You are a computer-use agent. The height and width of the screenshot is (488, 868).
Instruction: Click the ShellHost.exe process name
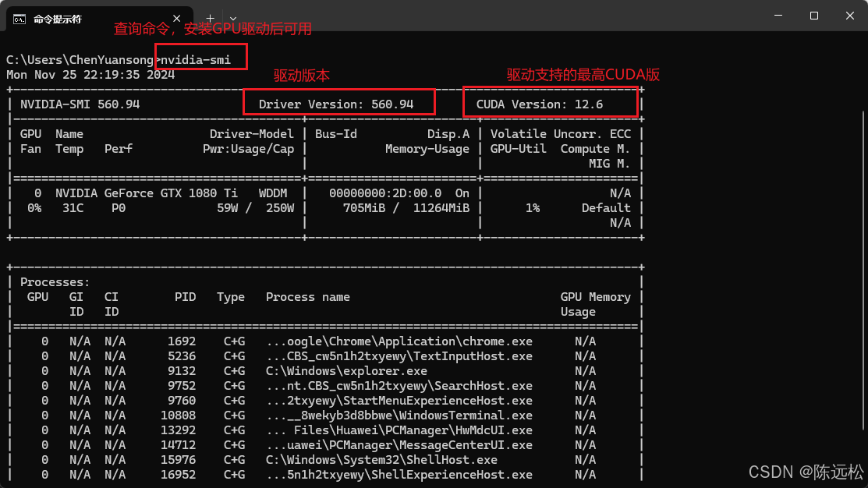[x=381, y=460]
